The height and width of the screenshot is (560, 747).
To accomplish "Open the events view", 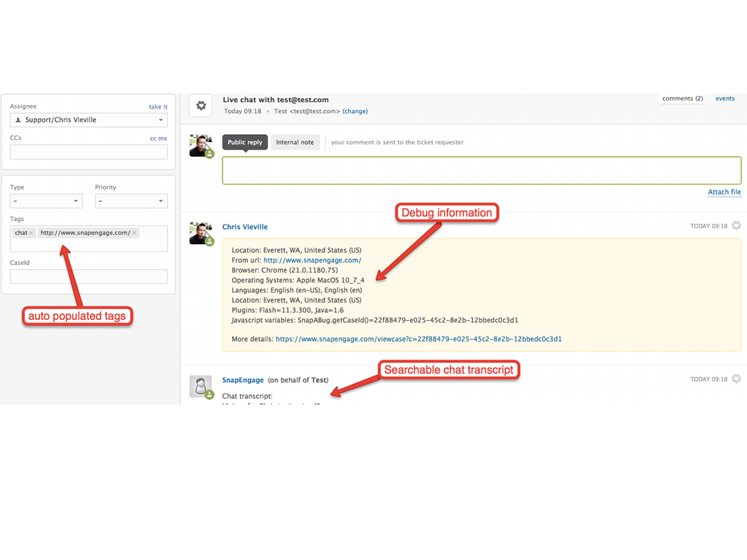I will tap(724, 98).
